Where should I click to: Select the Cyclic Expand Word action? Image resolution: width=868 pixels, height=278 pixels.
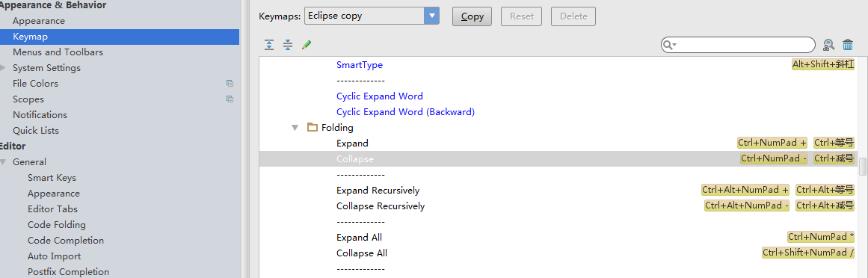(379, 96)
